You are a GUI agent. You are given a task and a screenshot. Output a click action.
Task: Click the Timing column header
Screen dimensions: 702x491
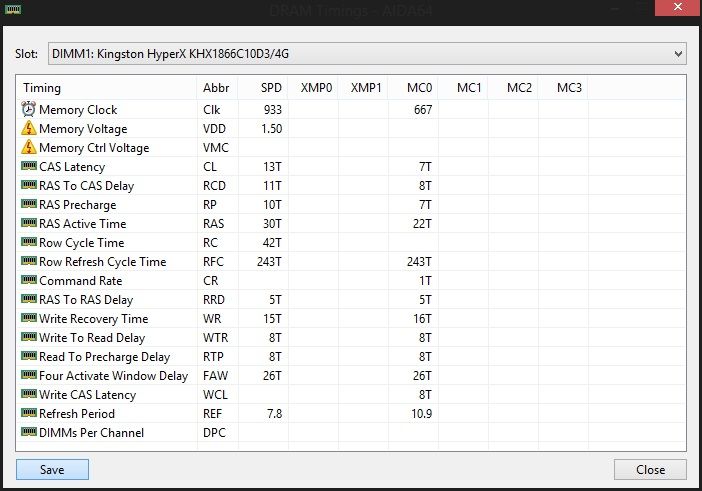pos(107,88)
